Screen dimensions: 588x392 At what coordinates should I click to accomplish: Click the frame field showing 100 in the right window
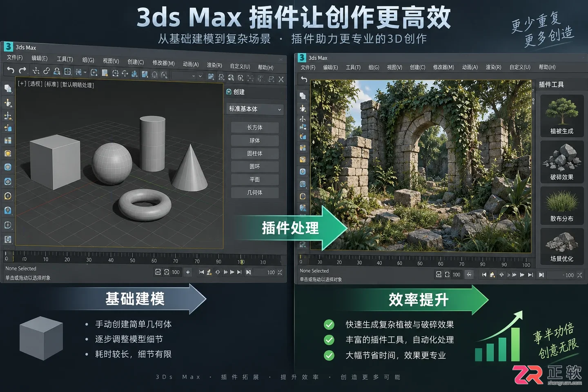561,275
